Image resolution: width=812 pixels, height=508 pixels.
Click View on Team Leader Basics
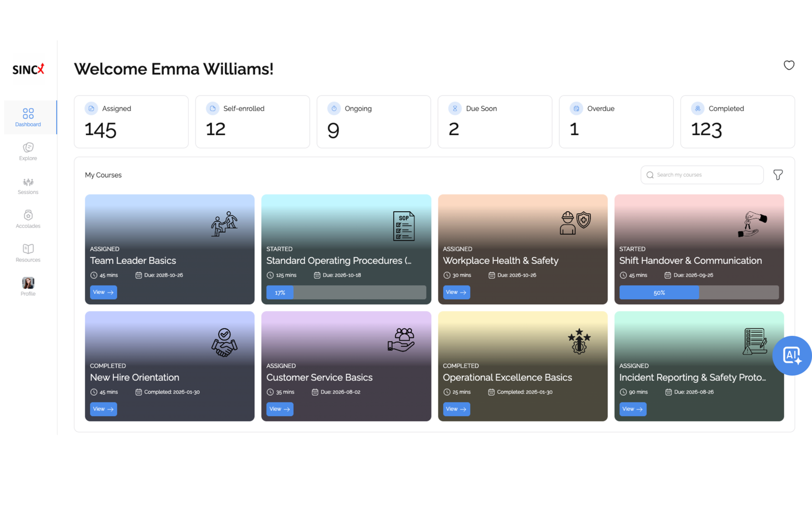[x=104, y=292]
